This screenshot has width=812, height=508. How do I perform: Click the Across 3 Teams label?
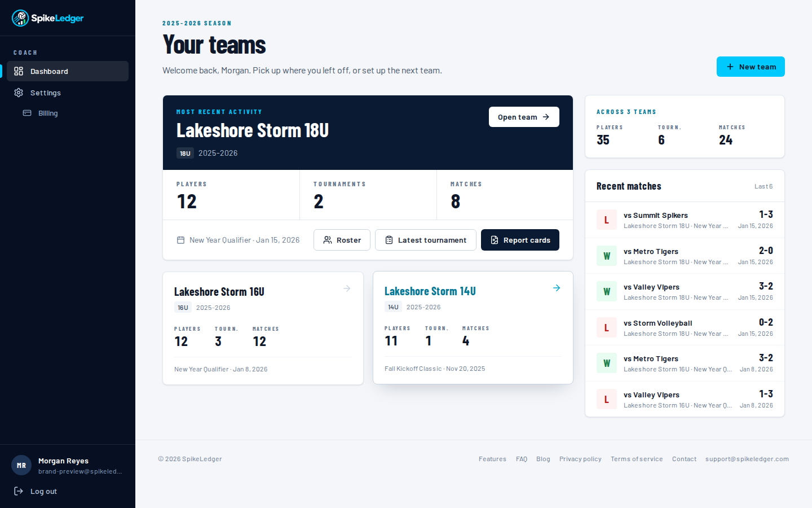pos(626,112)
